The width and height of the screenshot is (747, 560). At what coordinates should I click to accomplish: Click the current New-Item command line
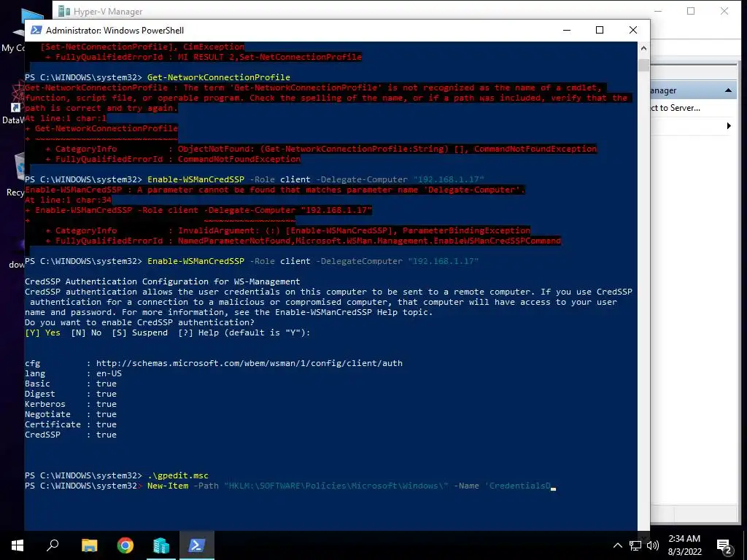pyautogui.click(x=290, y=486)
